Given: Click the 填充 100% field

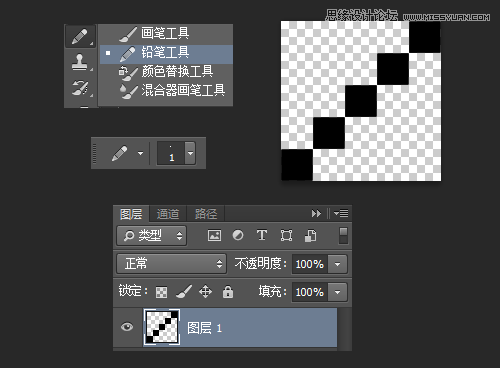Looking at the screenshot, I should [x=310, y=292].
